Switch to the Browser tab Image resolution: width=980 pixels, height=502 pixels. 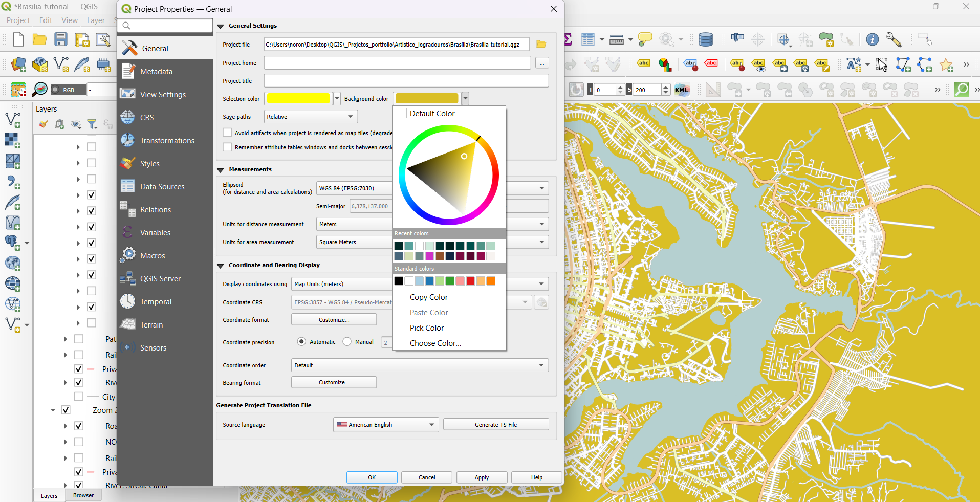click(83, 495)
